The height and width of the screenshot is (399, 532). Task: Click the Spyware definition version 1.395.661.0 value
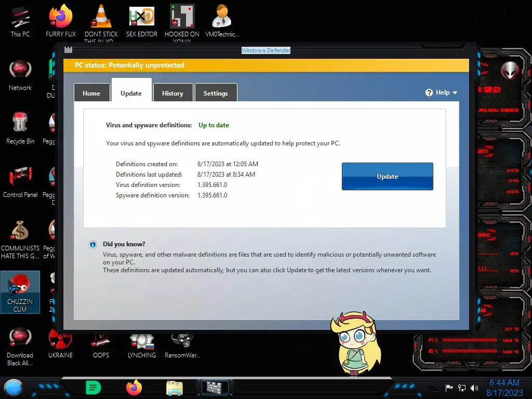[212, 195]
